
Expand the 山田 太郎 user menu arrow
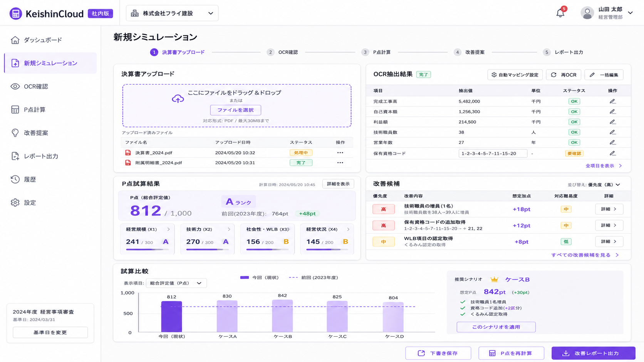pos(630,13)
